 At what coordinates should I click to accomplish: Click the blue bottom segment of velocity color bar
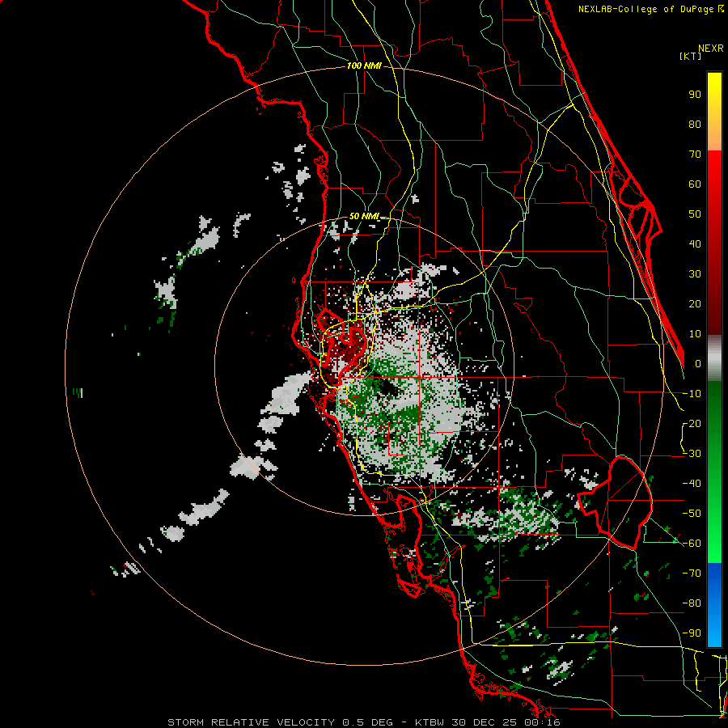pyautogui.click(x=714, y=604)
